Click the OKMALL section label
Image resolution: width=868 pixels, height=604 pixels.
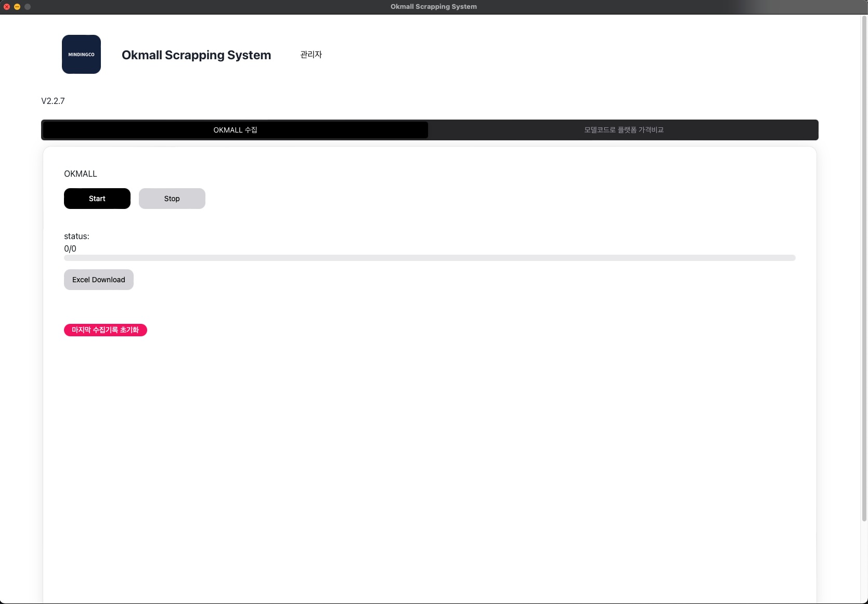(x=81, y=174)
